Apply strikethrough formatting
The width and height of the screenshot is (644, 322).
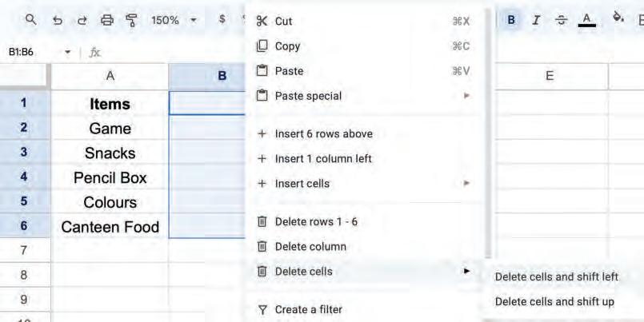point(561,19)
